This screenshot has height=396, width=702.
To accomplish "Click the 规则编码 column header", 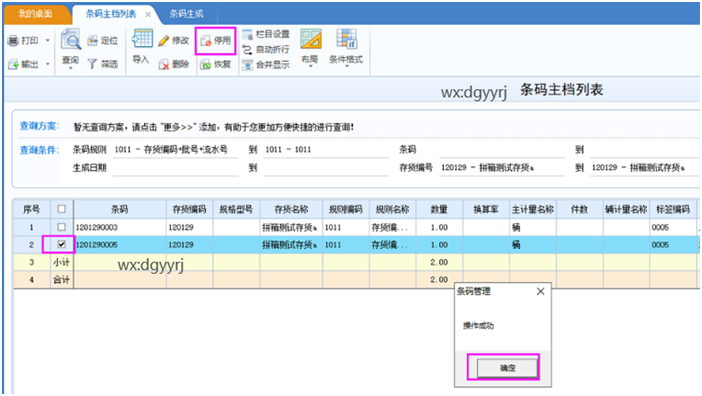I will pyautogui.click(x=346, y=209).
